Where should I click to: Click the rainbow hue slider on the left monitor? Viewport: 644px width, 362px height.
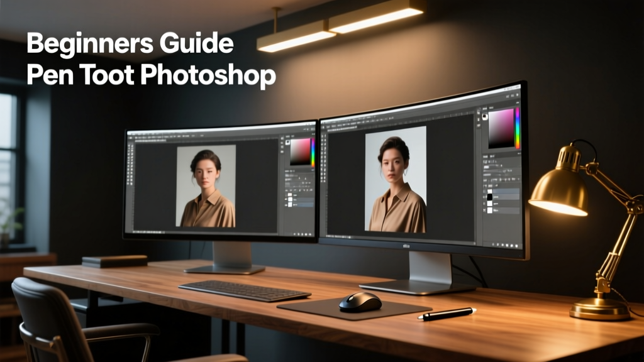[x=313, y=152]
